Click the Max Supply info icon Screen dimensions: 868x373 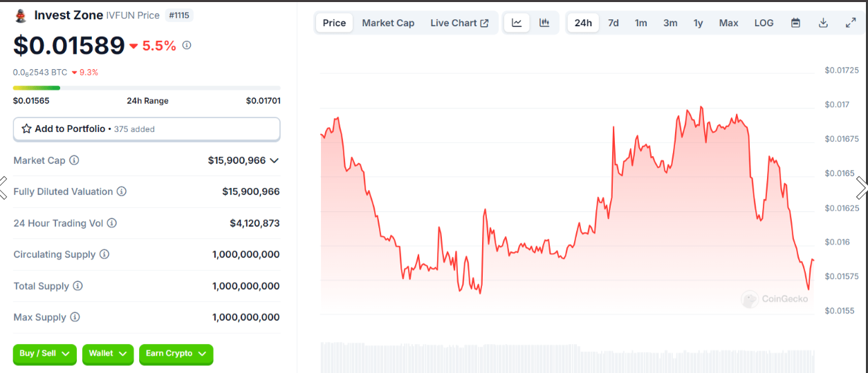tap(75, 317)
